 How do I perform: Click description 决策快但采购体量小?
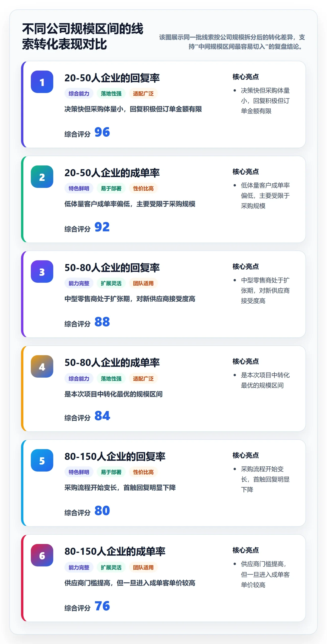(133, 109)
